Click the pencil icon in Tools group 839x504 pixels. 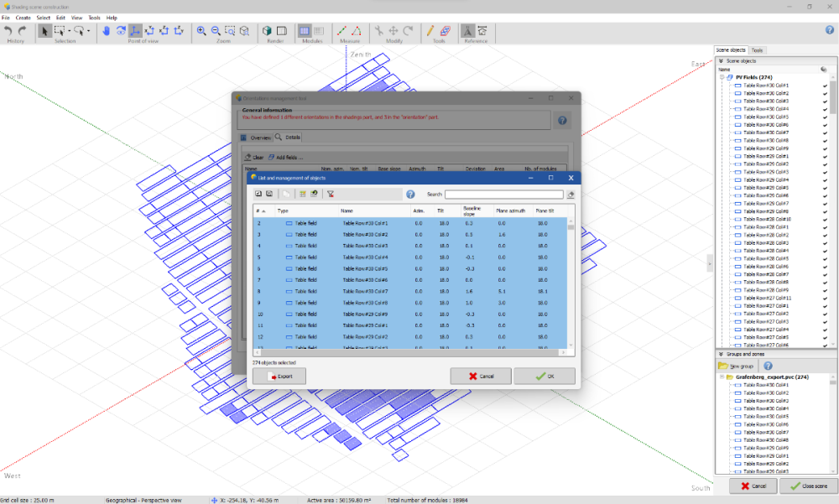(x=430, y=31)
